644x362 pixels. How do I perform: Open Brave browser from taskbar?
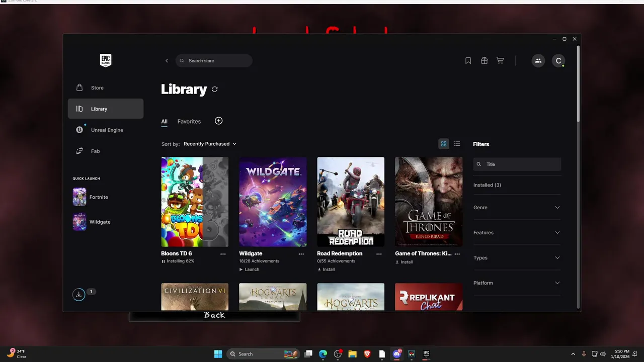[x=367, y=354]
